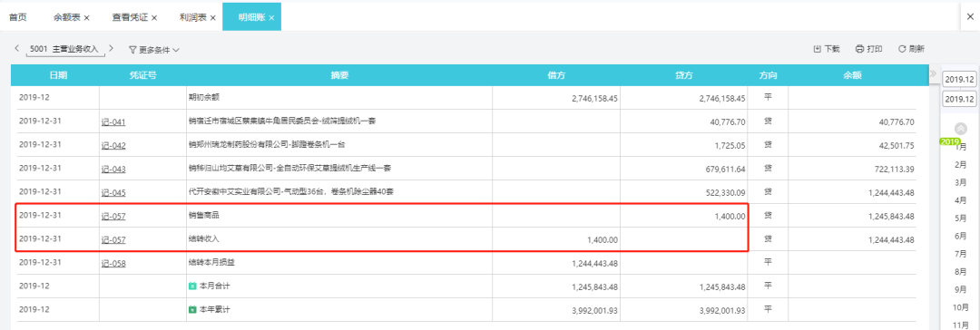This screenshot has height=330, width=980.
Task: Select the 2019 year timeline marker
Action: tap(950, 141)
